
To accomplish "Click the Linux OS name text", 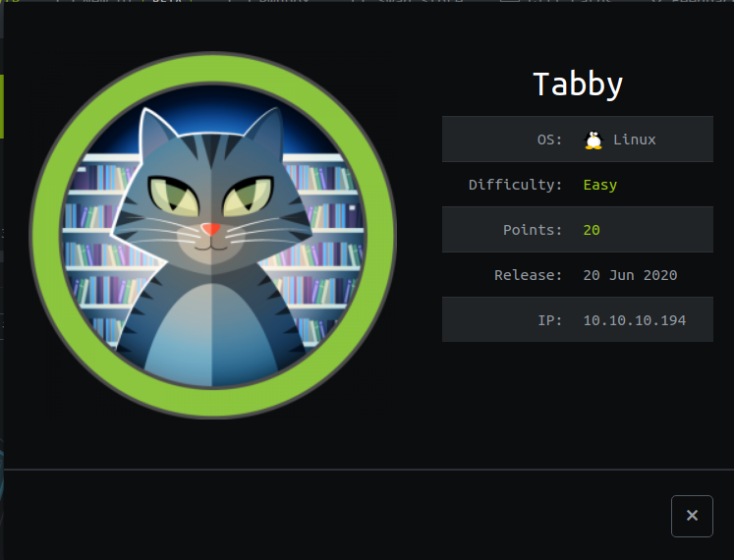I will tap(635, 140).
